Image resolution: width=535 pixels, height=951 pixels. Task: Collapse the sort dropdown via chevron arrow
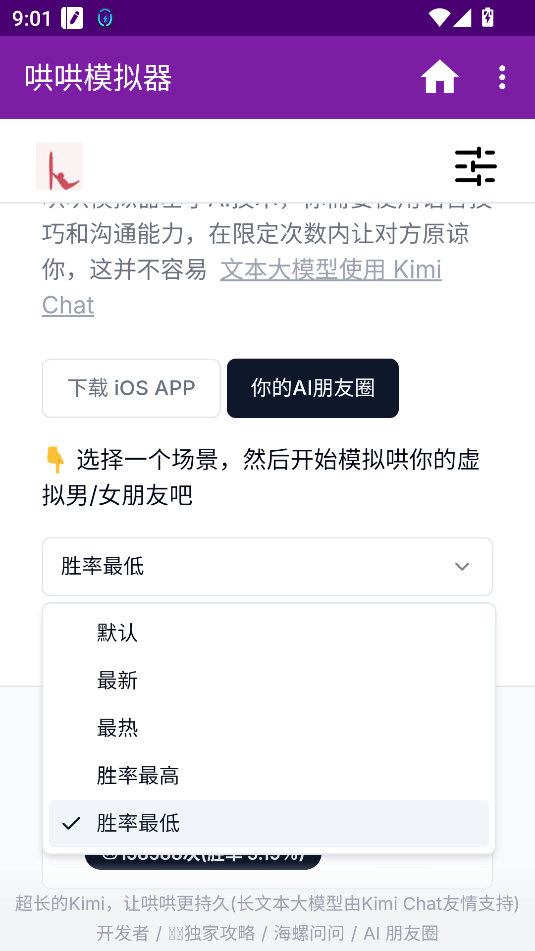click(462, 566)
